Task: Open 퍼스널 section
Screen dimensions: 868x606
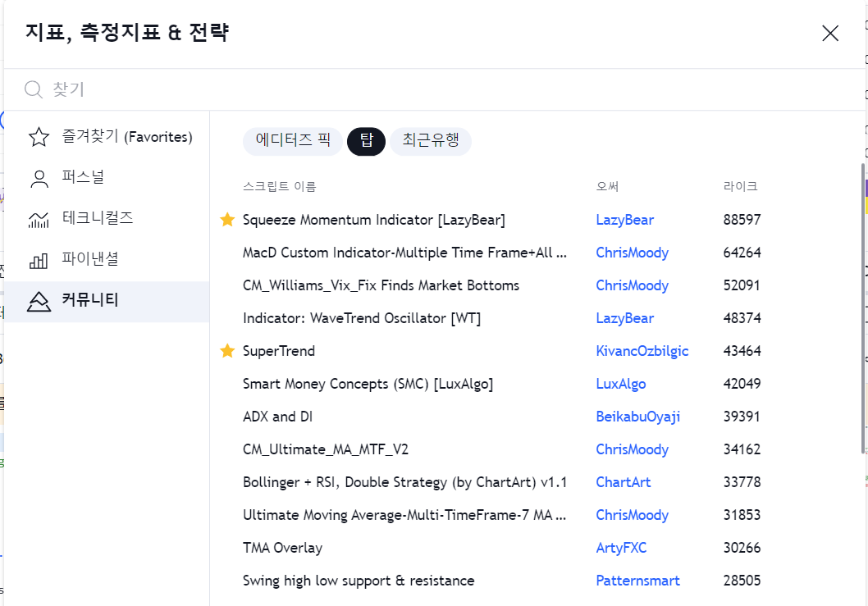Action: [x=107, y=178]
